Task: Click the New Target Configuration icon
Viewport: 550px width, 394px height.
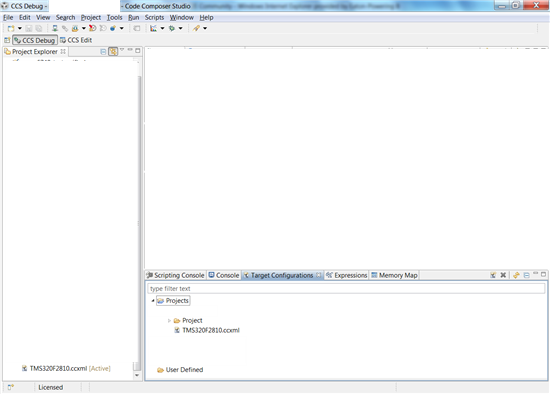Action: (493, 275)
